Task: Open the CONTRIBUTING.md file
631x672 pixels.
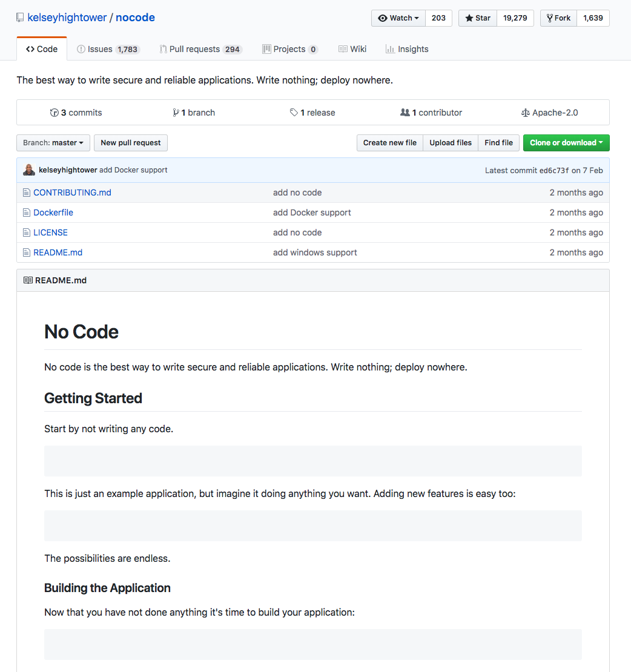Action: [x=73, y=193]
